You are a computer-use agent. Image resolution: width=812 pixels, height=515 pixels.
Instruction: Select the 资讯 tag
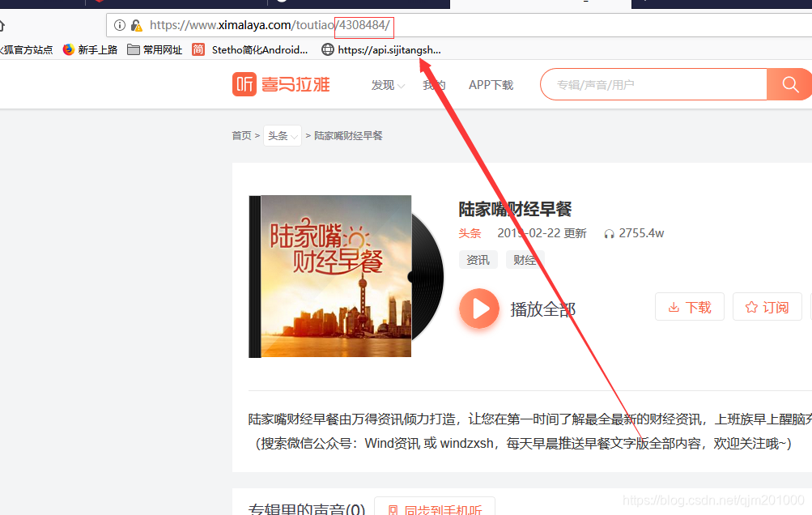(x=478, y=260)
